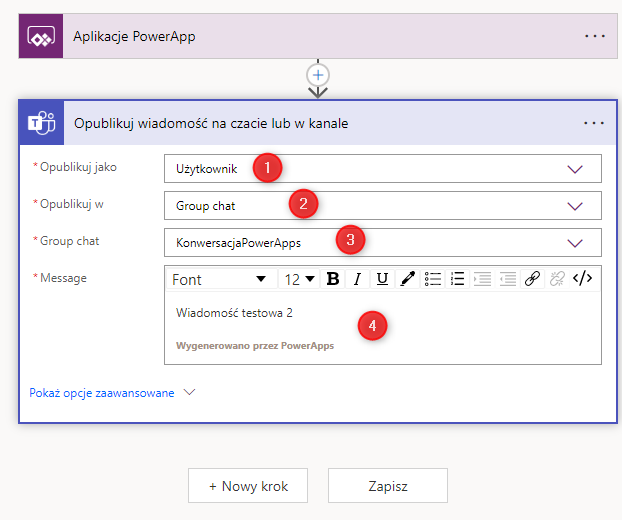Insert a hyperlink with the link icon
The width and height of the screenshot is (622, 520).
[533, 279]
